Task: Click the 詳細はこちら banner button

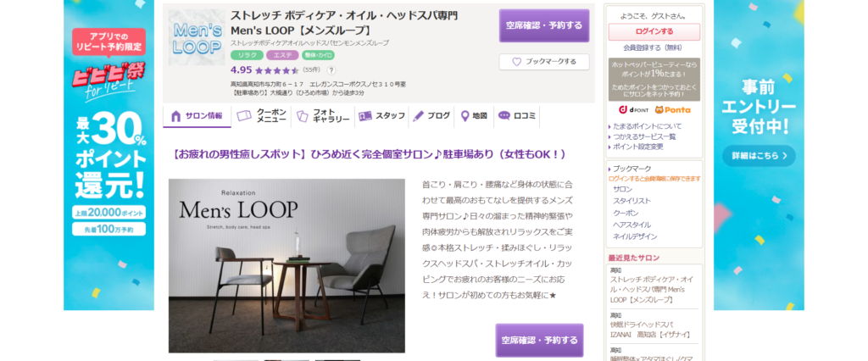Action: click(x=759, y=156)
